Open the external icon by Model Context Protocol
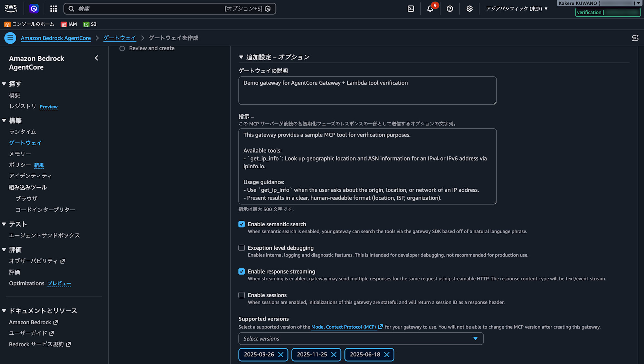This screenshot has height=364, width=644. click(380, 327)
